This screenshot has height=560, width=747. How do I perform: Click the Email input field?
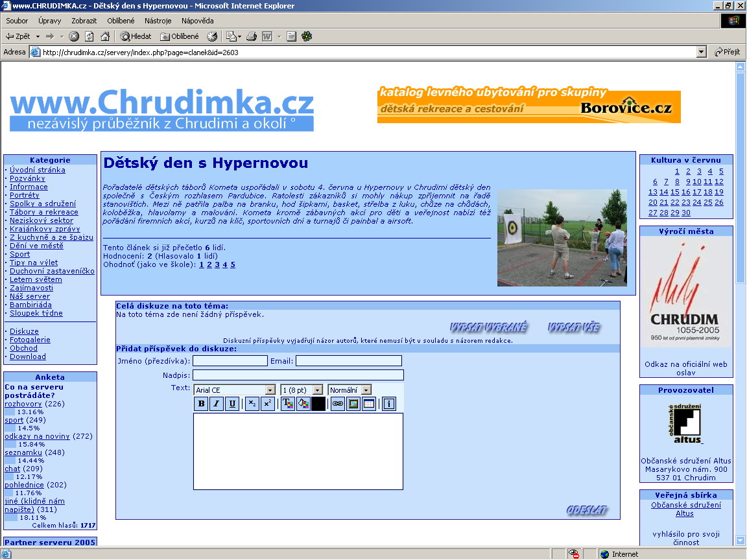[x=349, y=361]
